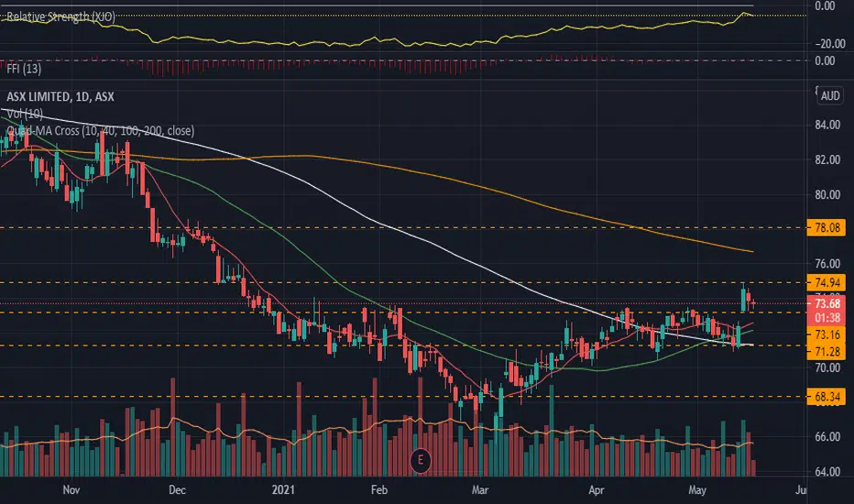Viewport: 854px width, 504px height.
Task: Select the 73.16 orange price label
Action: (x=827, y=334)
